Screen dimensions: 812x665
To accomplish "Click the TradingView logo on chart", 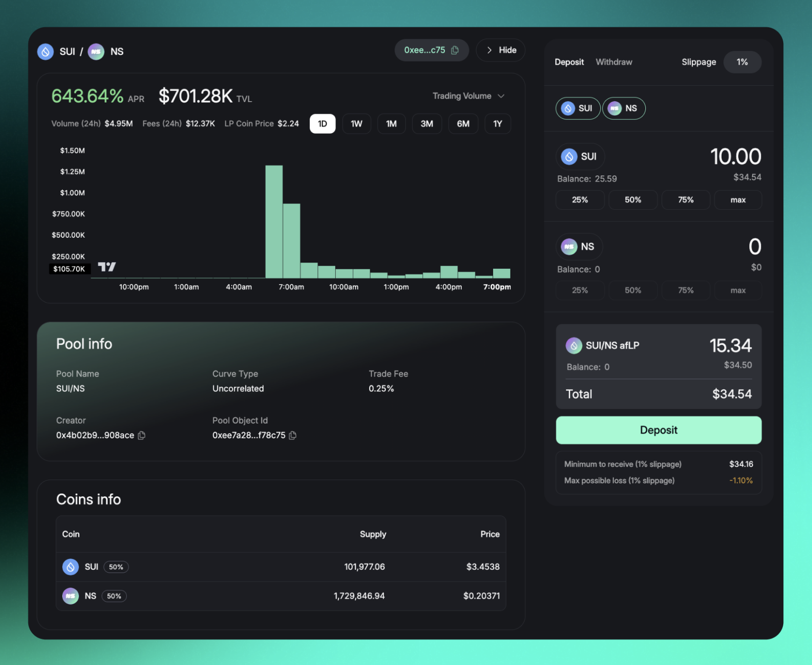I will pyautogui.click(x=107, y=267).
